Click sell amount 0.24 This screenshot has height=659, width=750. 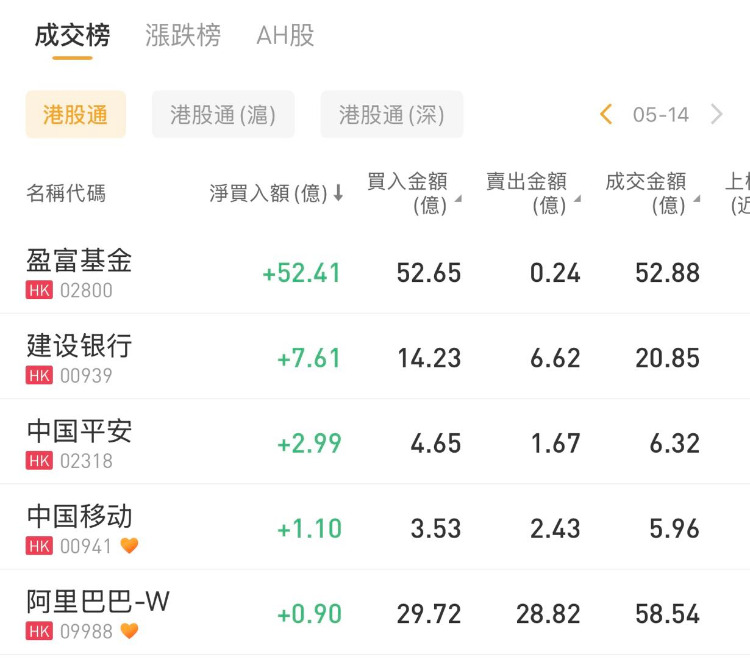555,273
